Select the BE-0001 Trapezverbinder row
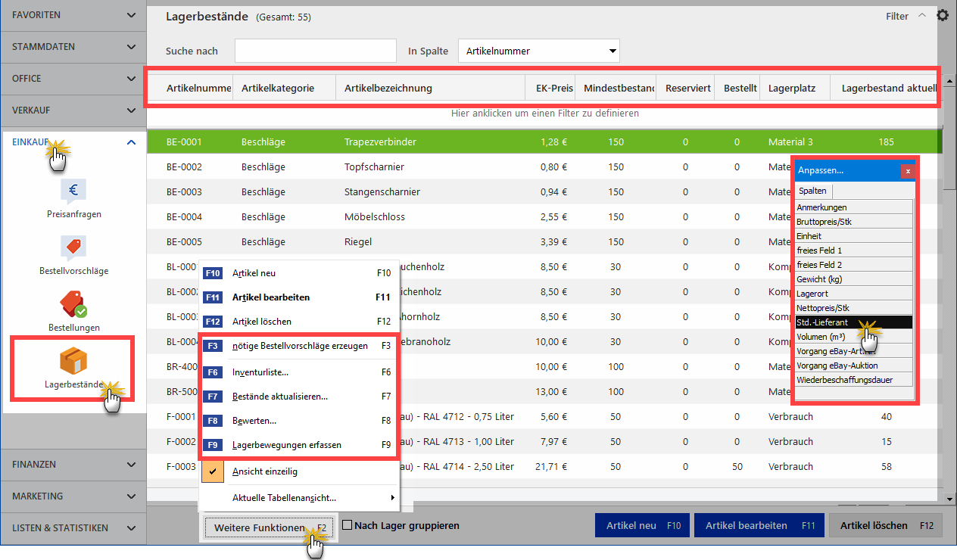This screenshot has width=957, height=560. click(x=544, y=142)
